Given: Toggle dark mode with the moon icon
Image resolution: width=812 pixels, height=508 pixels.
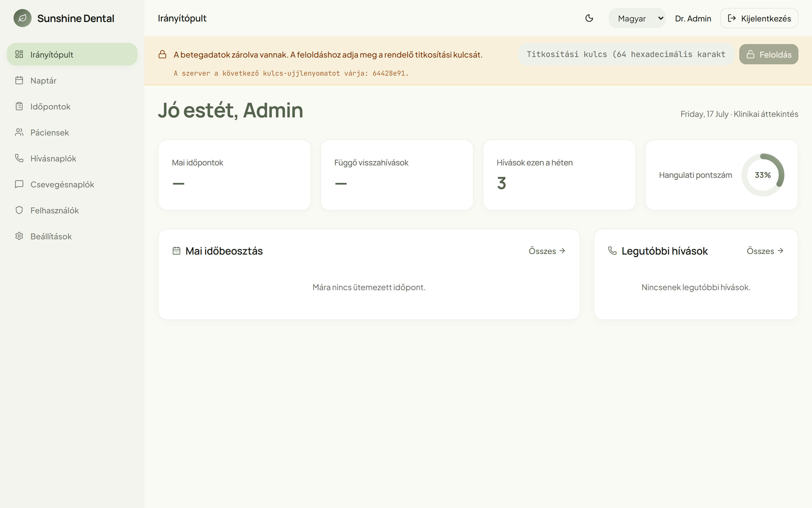Looking at the screenshot, I should pos(589,18).
